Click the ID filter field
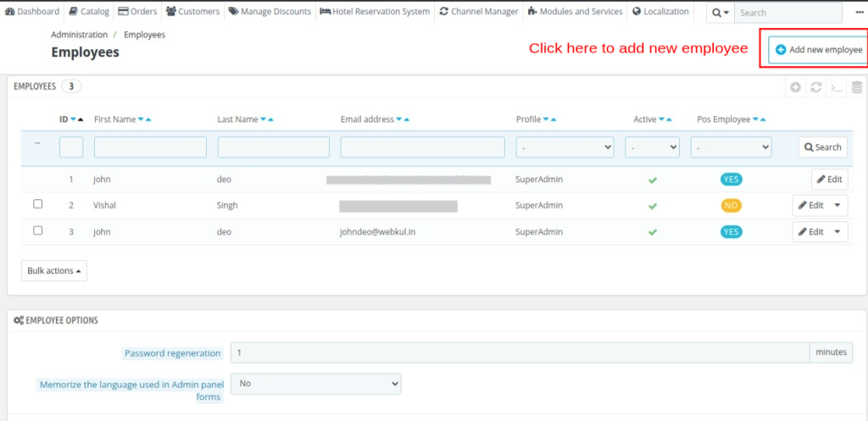Image resolution: width=868 pixels, height=421 pixels. tap(71, 147)
